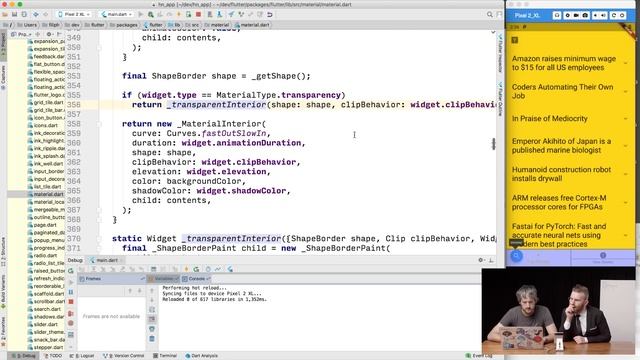Click the Fastai for PyTorch article title
640x360 pixels.
pos(558,235)
